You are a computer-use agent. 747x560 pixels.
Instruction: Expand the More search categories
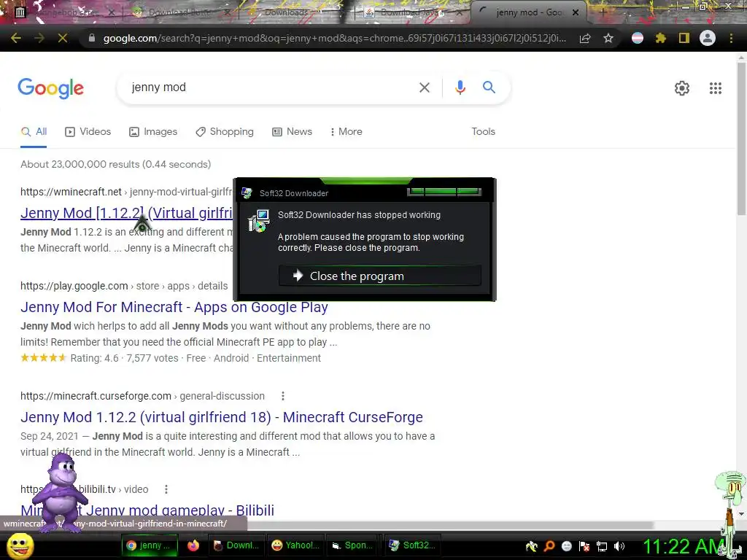pyautogui.click(x=347, y=132)
